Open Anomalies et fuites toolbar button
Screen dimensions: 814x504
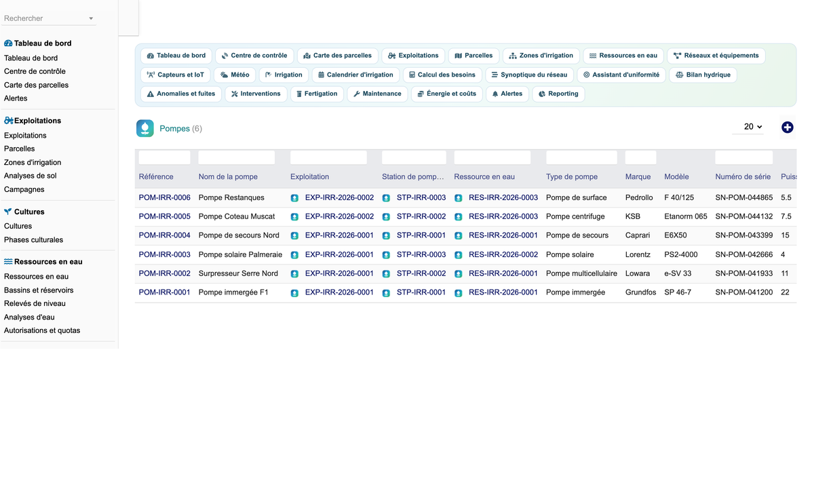pos(181,94)
